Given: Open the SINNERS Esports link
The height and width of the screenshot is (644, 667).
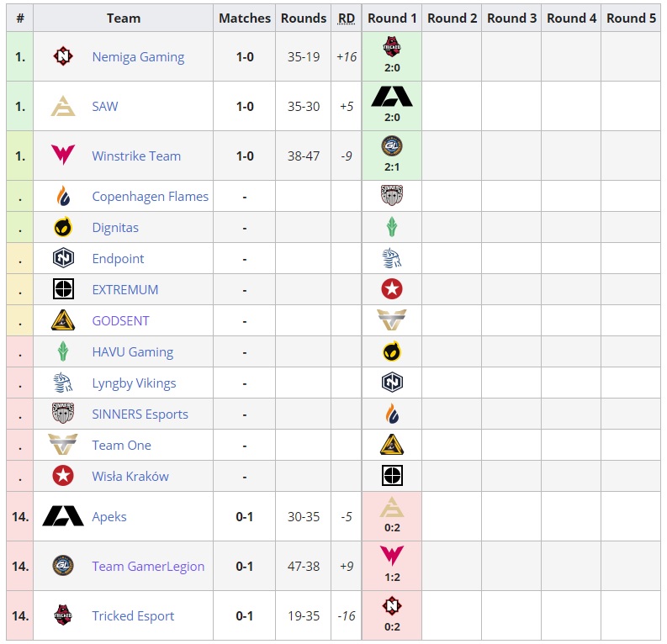Looking at the screenshot, I should click(x=140, y=414).
